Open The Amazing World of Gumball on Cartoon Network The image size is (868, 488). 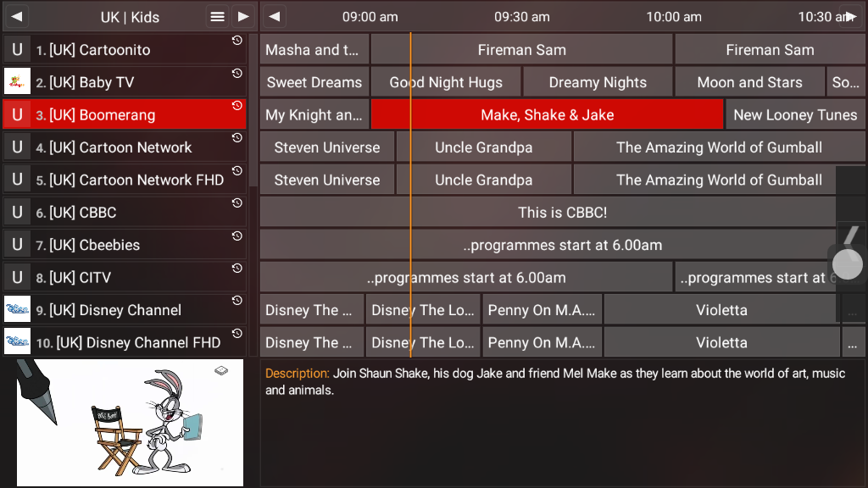(x=719, y=147)
